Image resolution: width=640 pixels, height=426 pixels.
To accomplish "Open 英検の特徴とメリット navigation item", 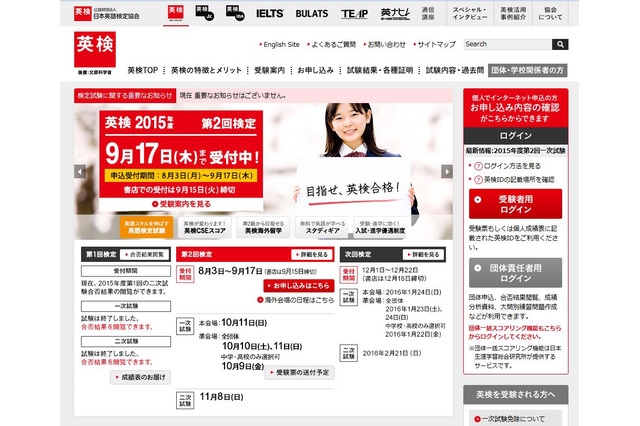I will (x=206, y=70).
